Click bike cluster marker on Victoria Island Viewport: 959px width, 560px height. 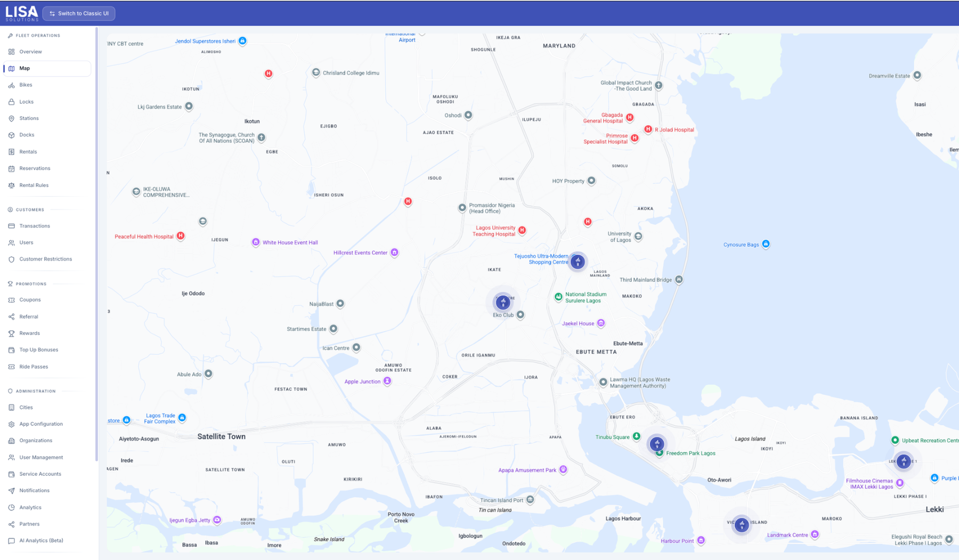click(742, 525)
